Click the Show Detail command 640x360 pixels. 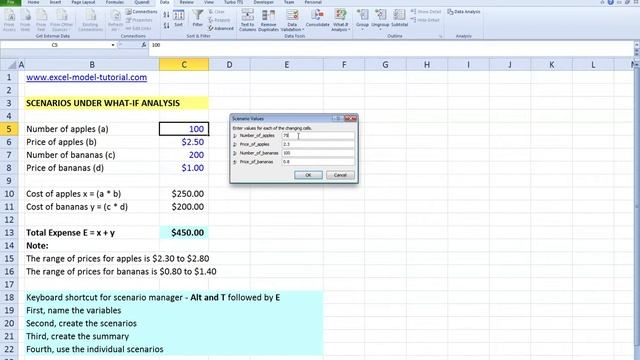pos(425,12)
